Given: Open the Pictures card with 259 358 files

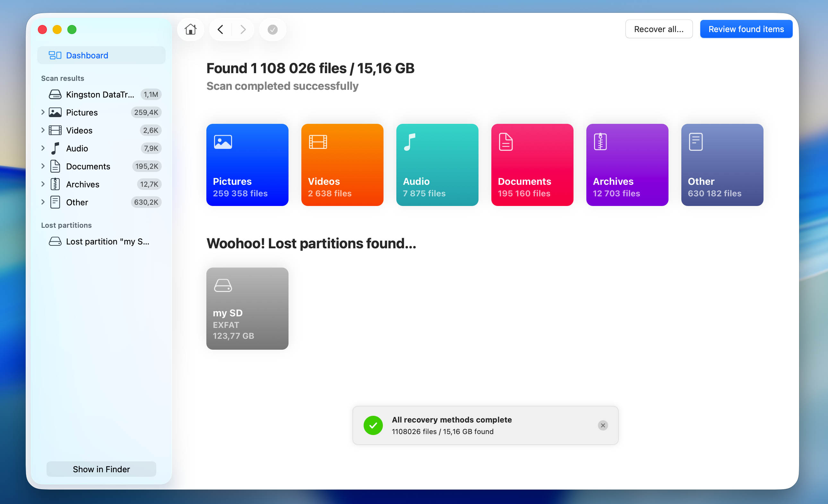Looking at the screenshot, I should tap(247, 165).
